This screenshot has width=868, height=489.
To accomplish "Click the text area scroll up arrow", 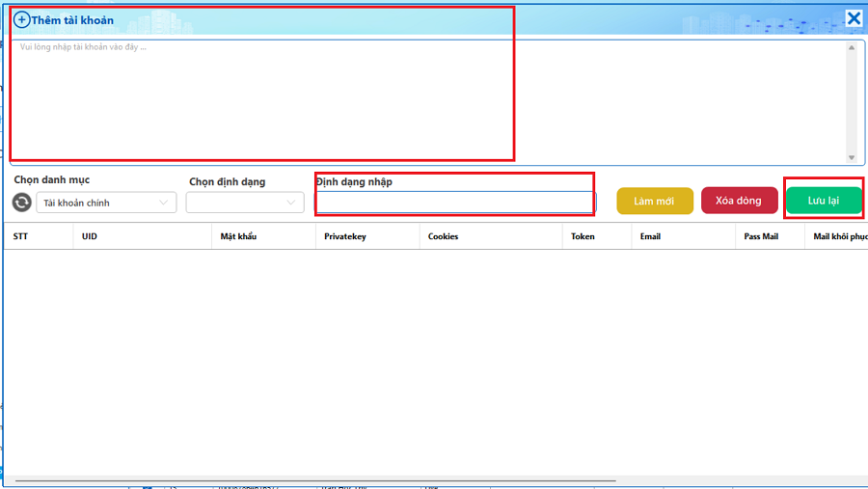I will (852, 47).
